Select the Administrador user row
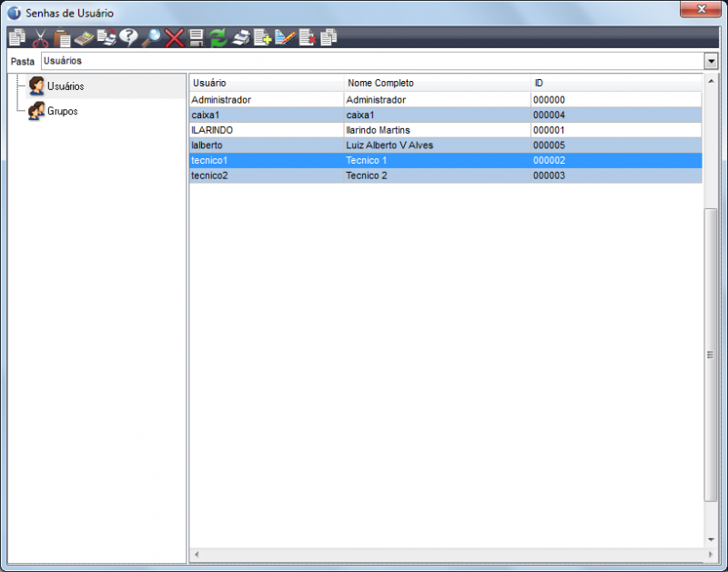This screenshot has width=728, height=572. pyautogui.click(x=446, y=100)
